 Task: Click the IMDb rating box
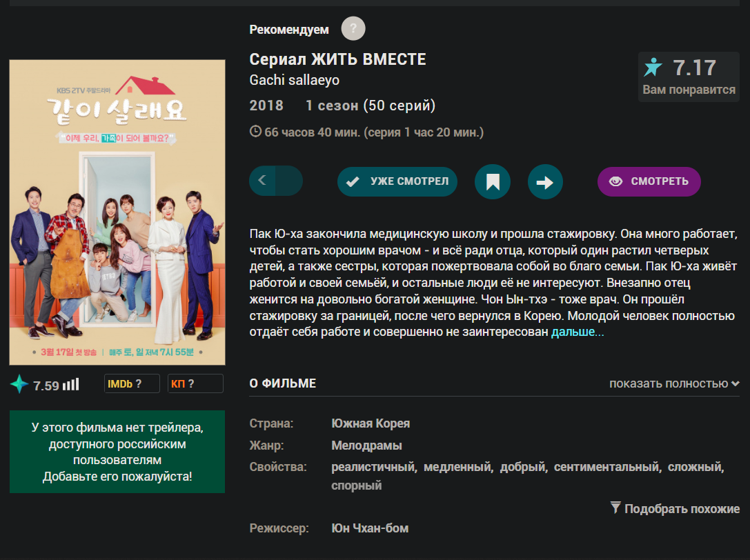[x=132, y=383]
